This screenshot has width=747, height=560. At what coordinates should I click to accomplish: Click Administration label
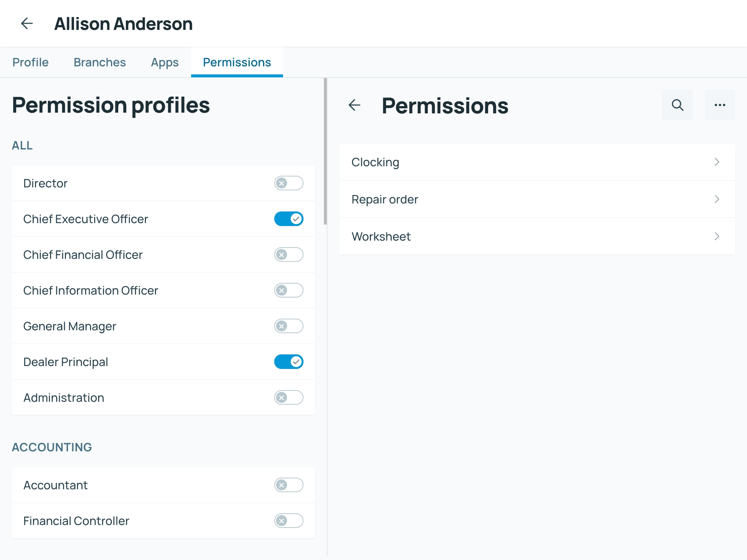tap(64, 397)
